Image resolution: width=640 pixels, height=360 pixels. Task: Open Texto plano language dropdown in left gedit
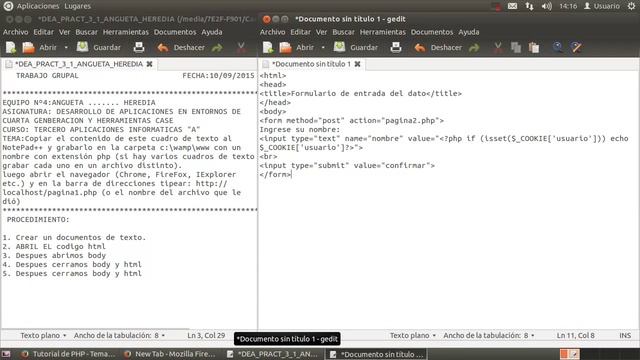pyautogui.click(x=43, y=336)
